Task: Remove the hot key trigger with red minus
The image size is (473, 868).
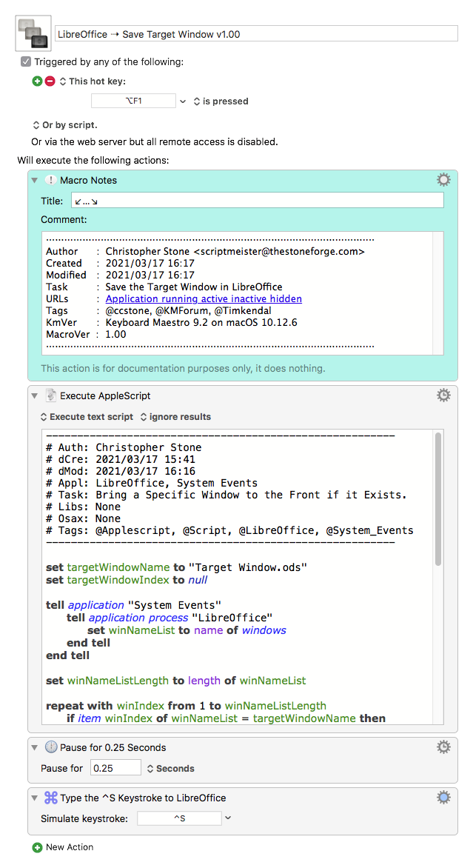Action: point(50,81)
